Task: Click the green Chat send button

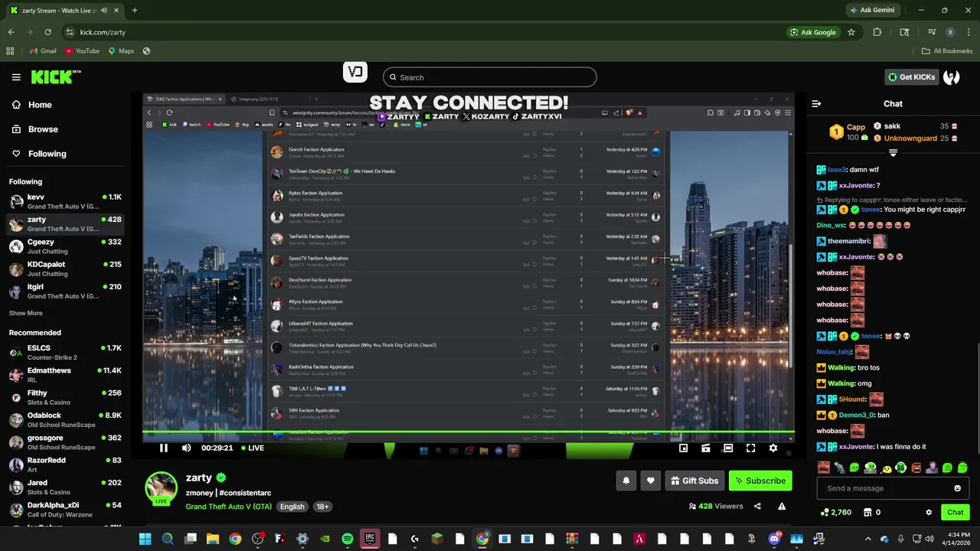Action: click(x=955, y=512)
